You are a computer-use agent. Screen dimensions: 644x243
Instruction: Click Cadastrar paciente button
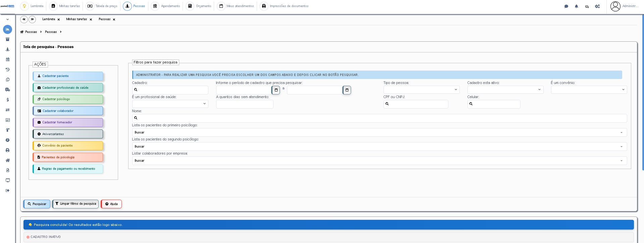tap(68, 76)
